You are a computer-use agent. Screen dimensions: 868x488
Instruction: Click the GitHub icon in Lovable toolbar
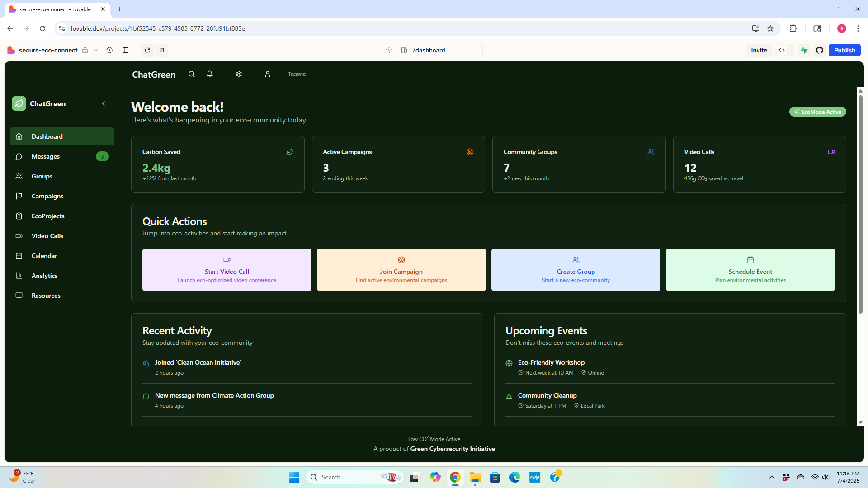tap(820, 50)
